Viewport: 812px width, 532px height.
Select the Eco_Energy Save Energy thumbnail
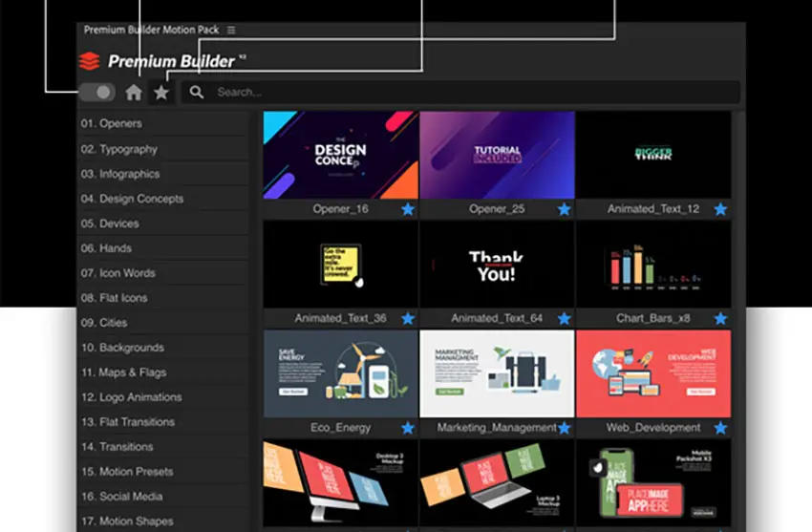(x=341, y=373)
